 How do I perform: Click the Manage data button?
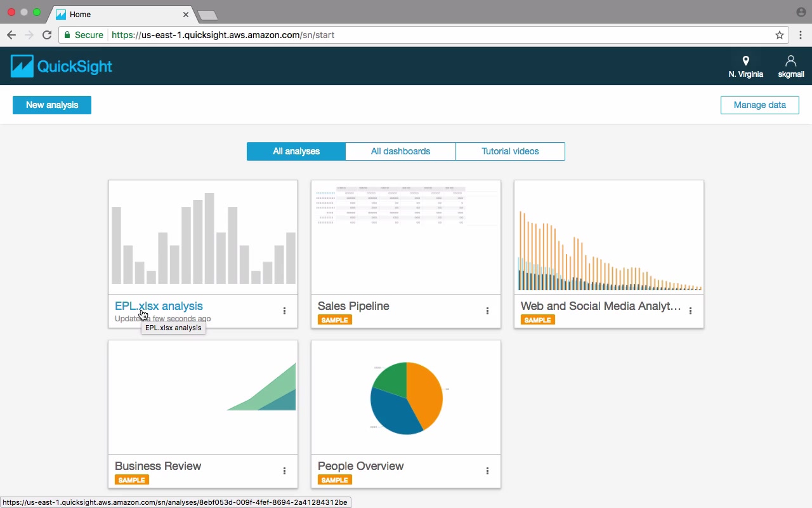click(759, 105)
